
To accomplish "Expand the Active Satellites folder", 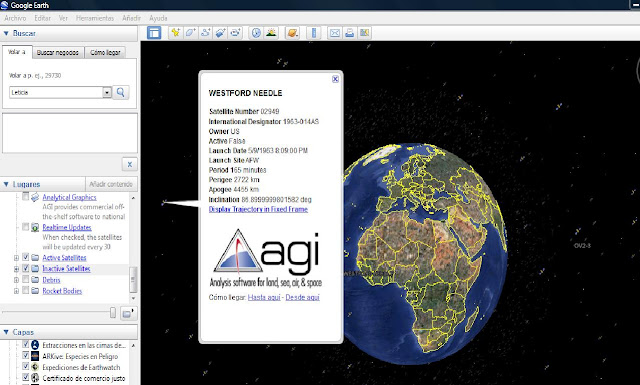I will 16,258.
